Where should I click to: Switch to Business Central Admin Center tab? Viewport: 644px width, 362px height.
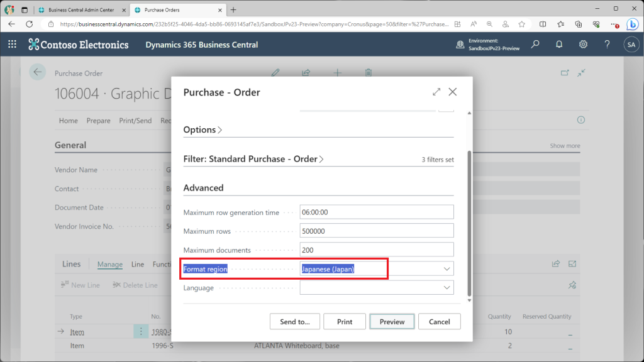[81, 10]
